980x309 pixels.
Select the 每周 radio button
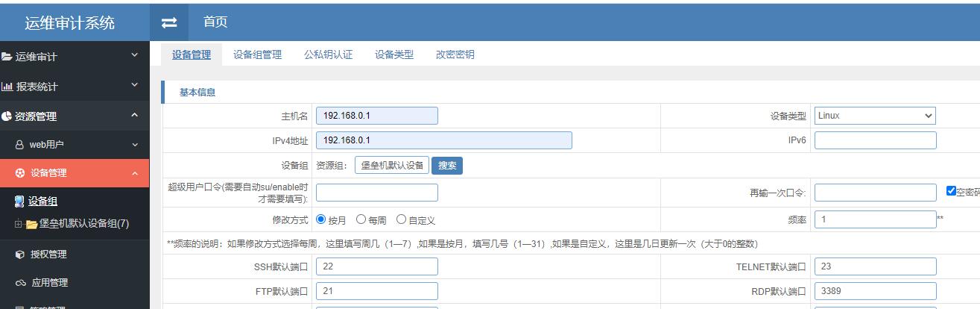tap(361, 219)
